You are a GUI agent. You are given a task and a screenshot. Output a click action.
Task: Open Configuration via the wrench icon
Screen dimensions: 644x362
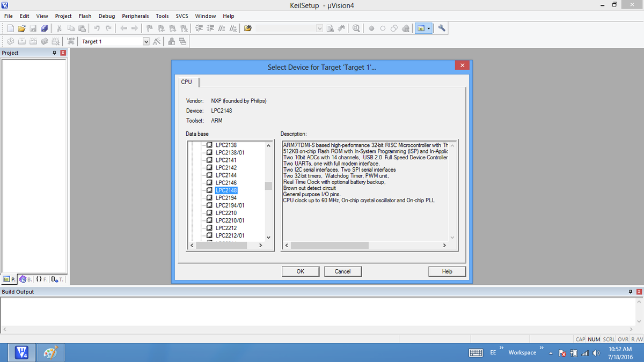pyautogui.click(x=442, y=28)
